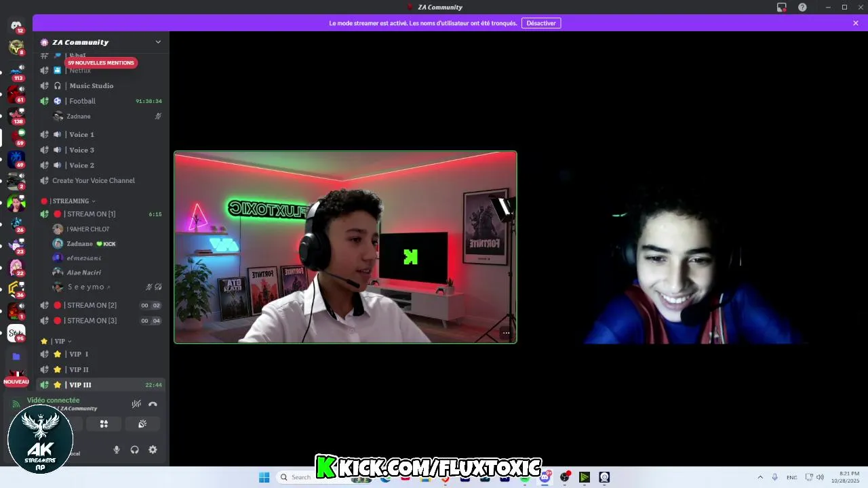868x488 pixels.
Task: Select user elmeziani
Action: [107, 258]
